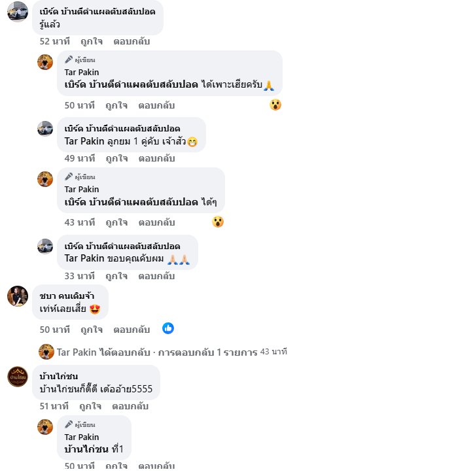Open the 52 นาที timestamp of the first comment
The image size is (456, 476).
click(55, 41)
